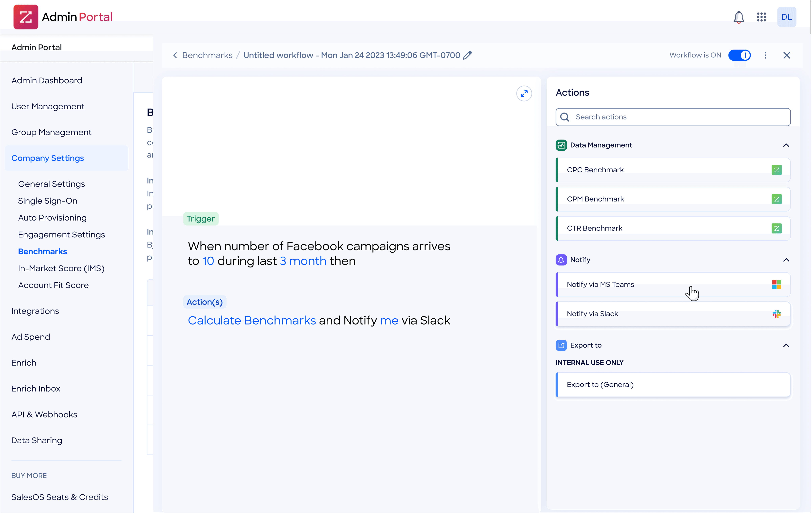The image size is (812, 513).
Task: Expand the workflow canvas to fullscreen
Action: tap(524, 93)
